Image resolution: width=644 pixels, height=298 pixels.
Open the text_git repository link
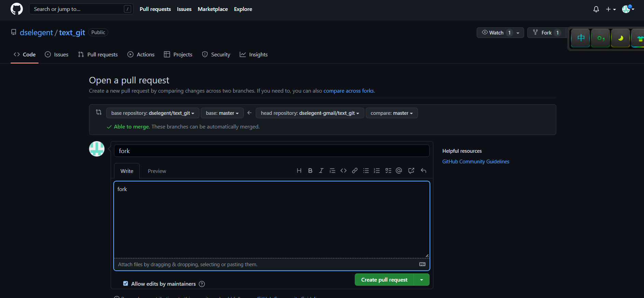pos(72,32)
